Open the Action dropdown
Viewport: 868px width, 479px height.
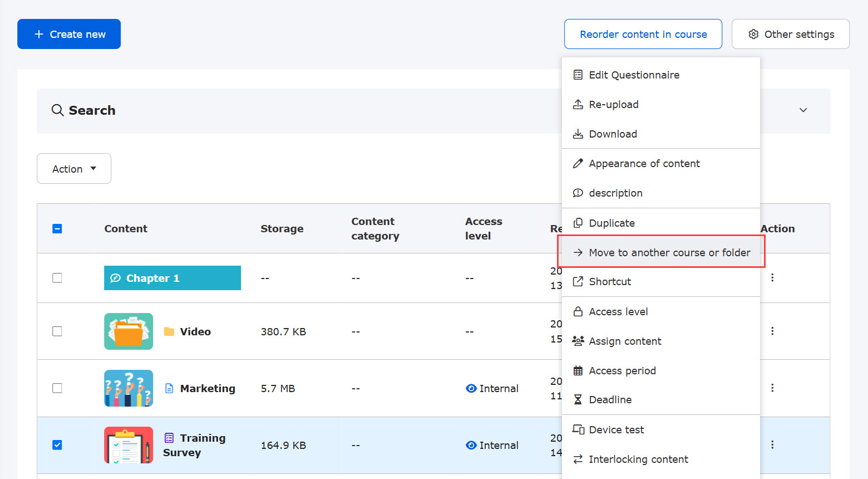pos(74,169)
